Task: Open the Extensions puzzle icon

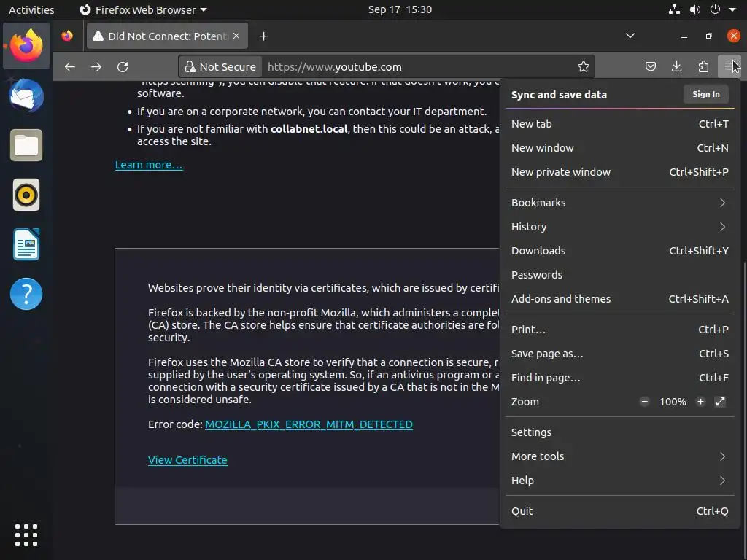Action: pyautogui.click(x=703, y=66)
